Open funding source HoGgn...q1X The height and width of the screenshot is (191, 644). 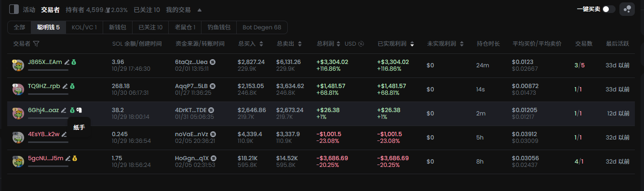click(192, 158)
